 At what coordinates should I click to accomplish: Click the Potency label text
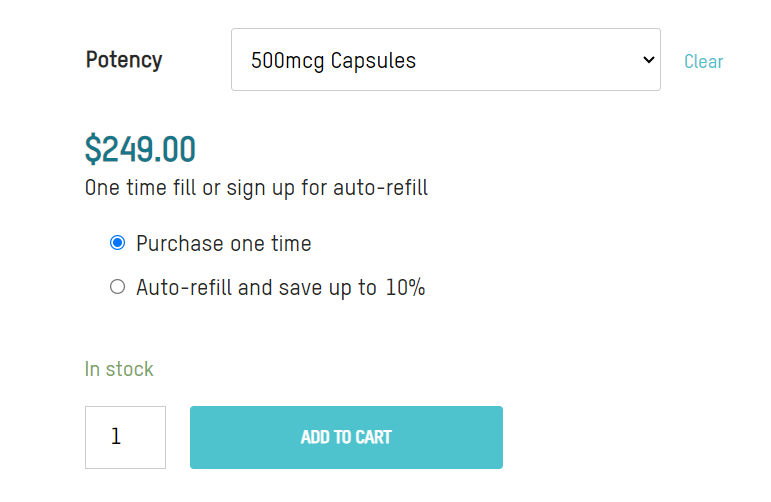[124, 60]
